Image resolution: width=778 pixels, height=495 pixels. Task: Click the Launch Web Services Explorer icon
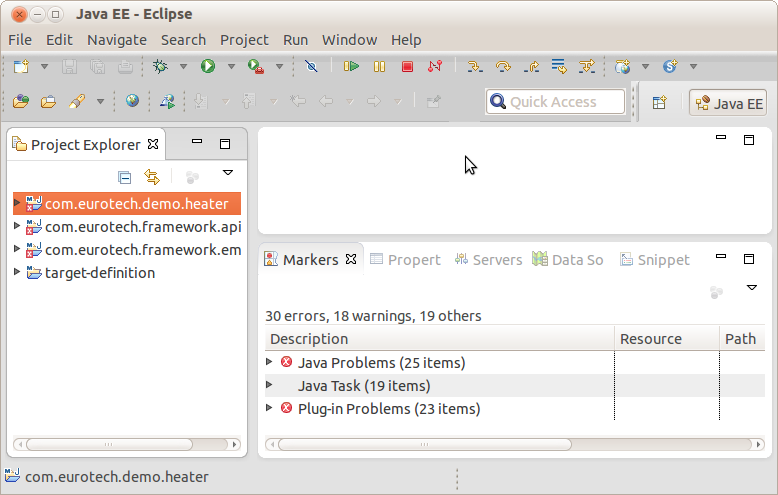coord(167,102)
